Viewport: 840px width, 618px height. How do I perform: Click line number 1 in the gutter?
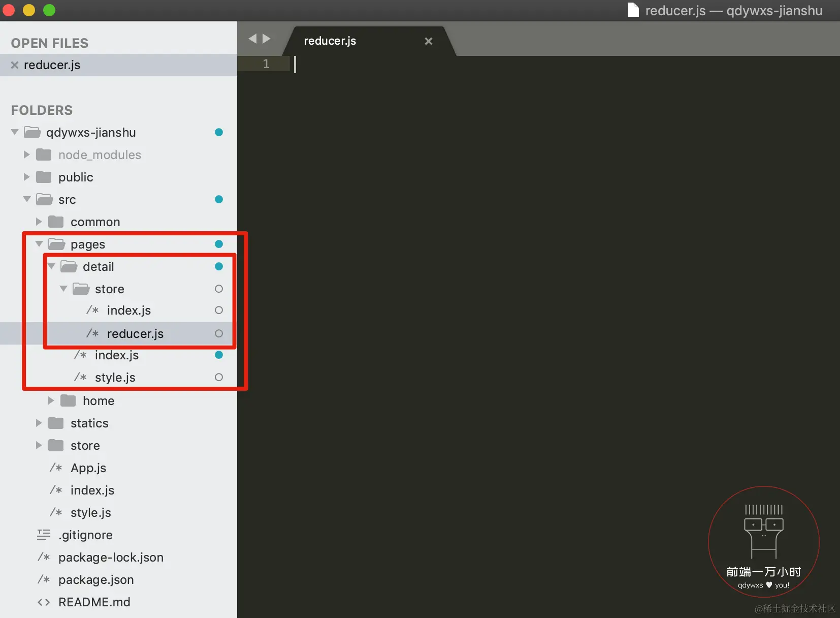[266, 64]
